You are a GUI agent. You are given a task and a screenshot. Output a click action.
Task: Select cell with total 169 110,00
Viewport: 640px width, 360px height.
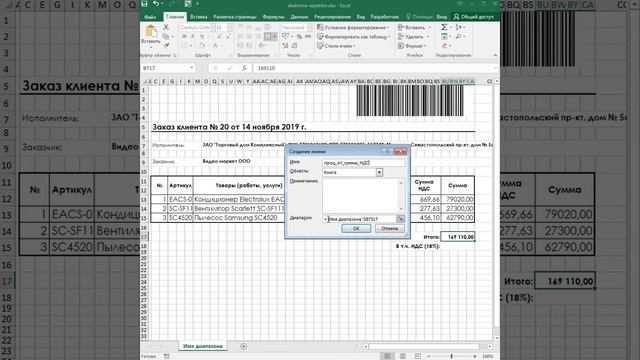[458, 237]
